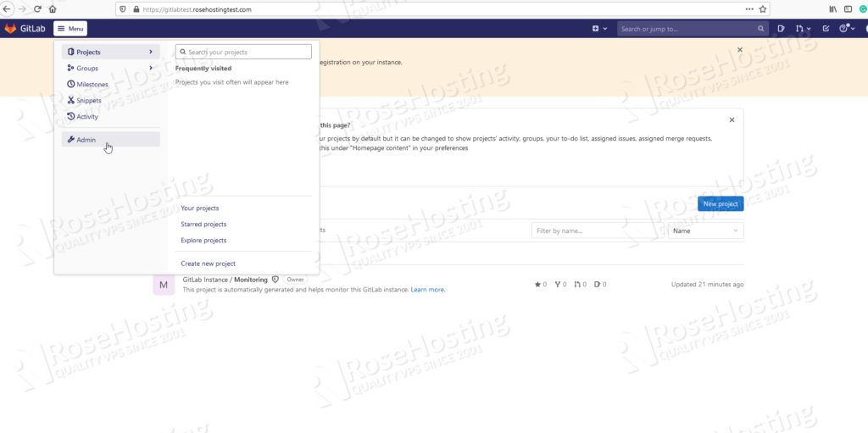Click the Snippets scissors icon
Screen dimensions: 868x433
(x=71, y=101)
